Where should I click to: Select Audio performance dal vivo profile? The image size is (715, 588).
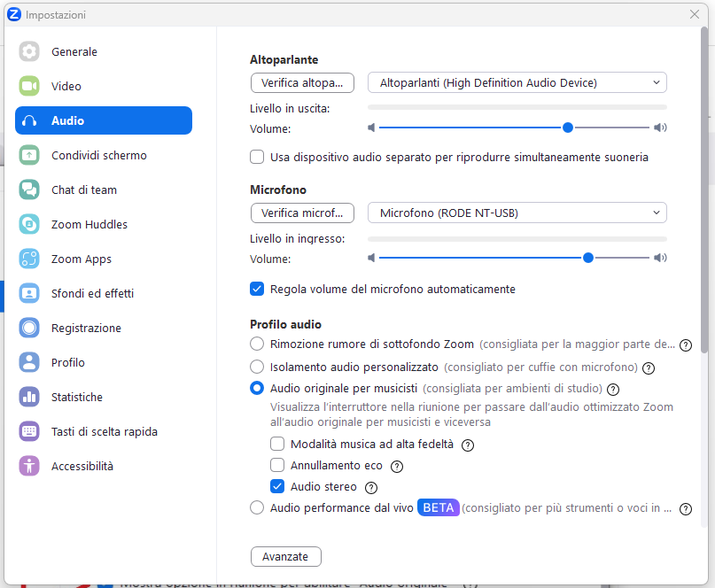[257, 507]
